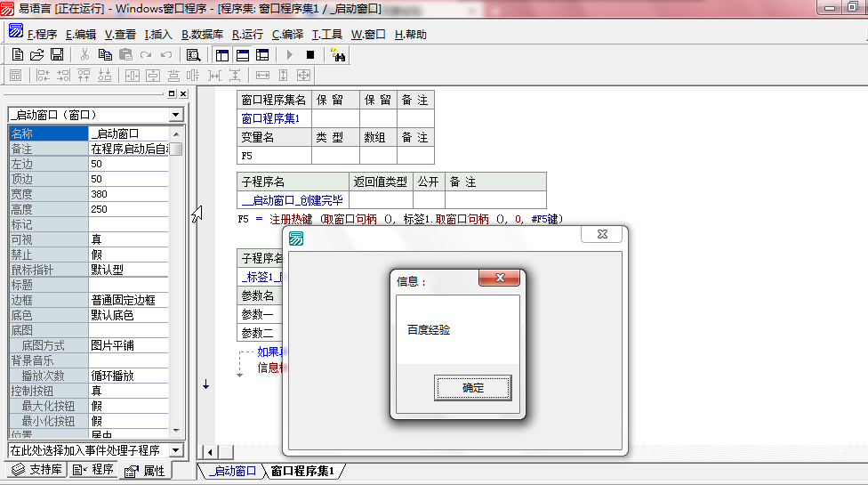
Task: Click the binoculars help-search icon
Action: [x=338, y=55]
